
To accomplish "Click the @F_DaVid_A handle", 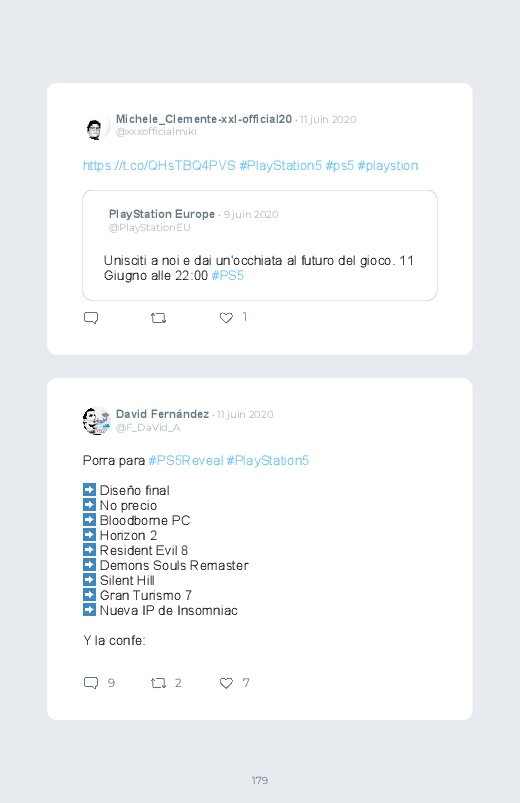I will pyautogui.click(x=148, y=428).
